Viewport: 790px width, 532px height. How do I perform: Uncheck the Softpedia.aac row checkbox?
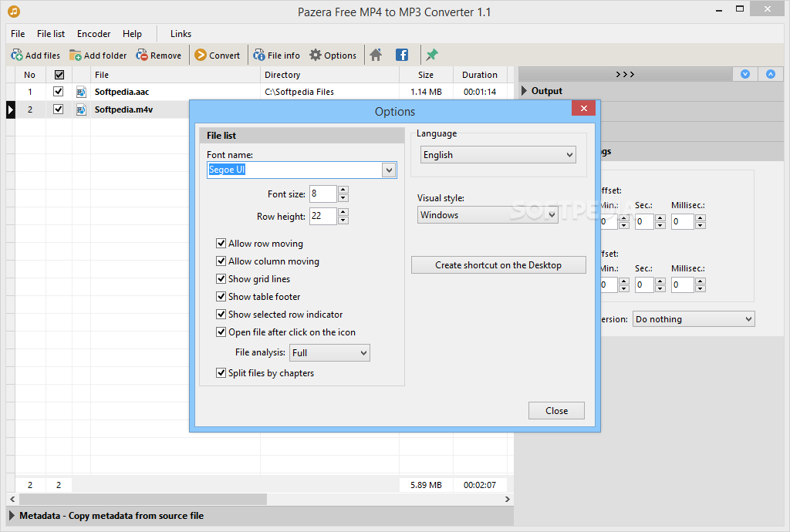(x=59, y=92)
